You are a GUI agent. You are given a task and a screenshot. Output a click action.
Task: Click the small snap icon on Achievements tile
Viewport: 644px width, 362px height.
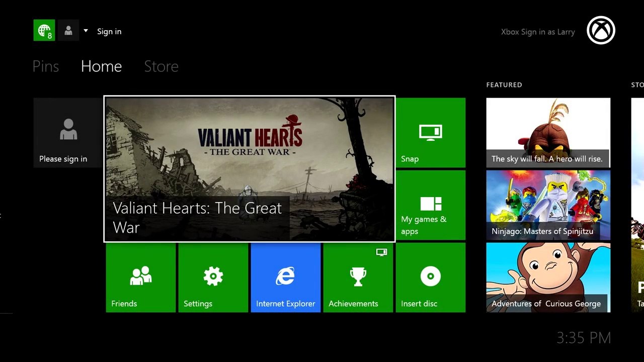382,252
